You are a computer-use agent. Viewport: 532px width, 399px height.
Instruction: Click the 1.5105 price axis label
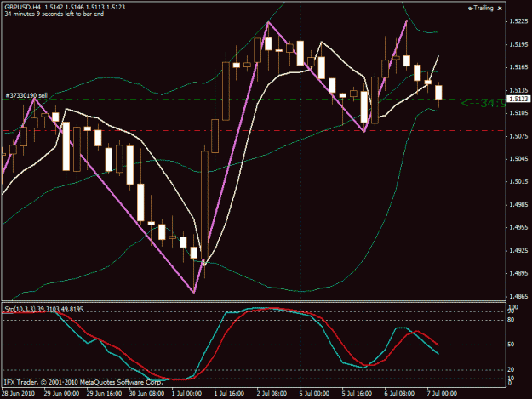(x=518, y=113)
